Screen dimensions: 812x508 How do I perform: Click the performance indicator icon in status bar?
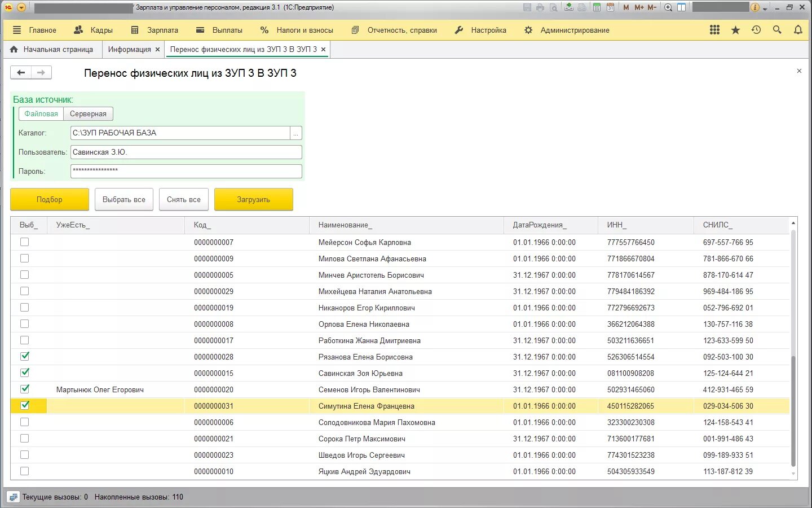pos(14,497)
